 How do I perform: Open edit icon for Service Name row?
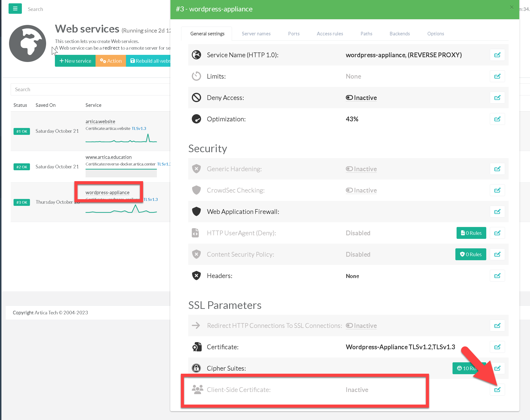(497, 55)
